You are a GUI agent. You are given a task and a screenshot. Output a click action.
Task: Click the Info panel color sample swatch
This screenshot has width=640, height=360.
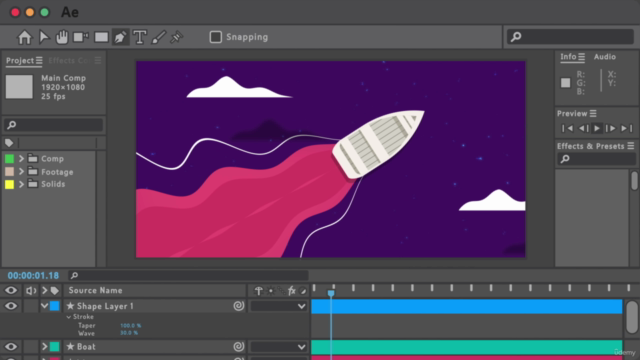coord(565,83)
